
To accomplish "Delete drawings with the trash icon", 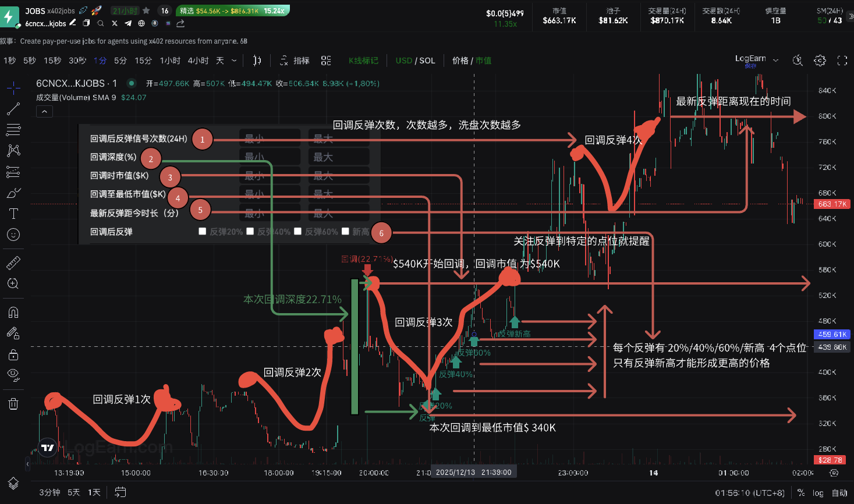I will 13,404.
